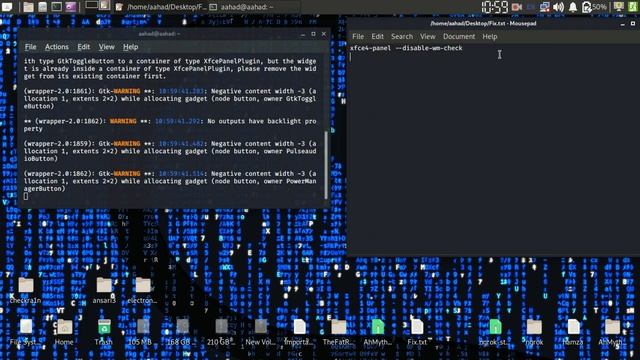Open the Search menu in Mousepad
The width and height of the screenshot is (640, 360).
point(402,37)
